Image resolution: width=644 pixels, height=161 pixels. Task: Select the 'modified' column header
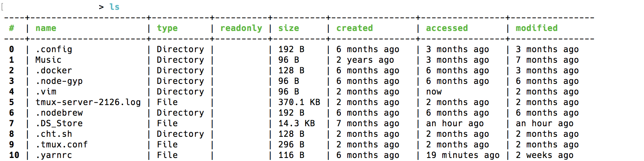pyautogui.click(x=537, y=28)
